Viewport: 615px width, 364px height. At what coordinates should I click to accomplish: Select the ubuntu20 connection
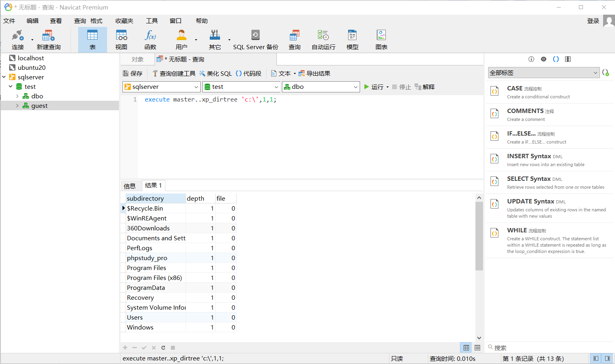pos(32,67)
